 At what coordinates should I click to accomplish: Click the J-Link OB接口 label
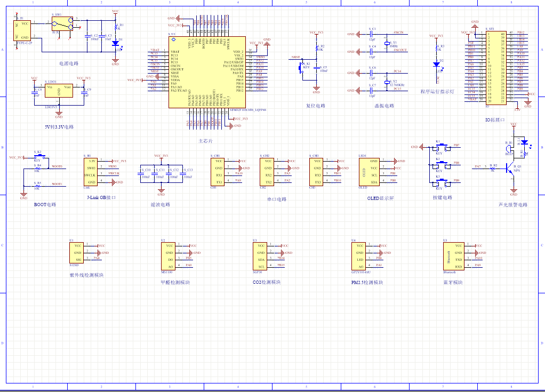coord(101,197)
